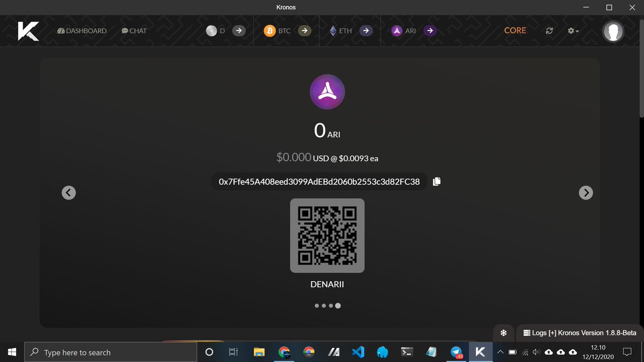Expand the Logs [+] Kronos Version panel
Screen dimensions: 644x362
580,333
